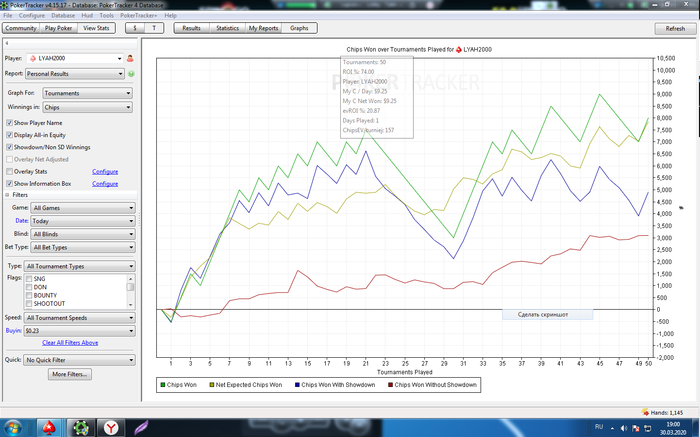Open the File menu

tap(8, 15)
